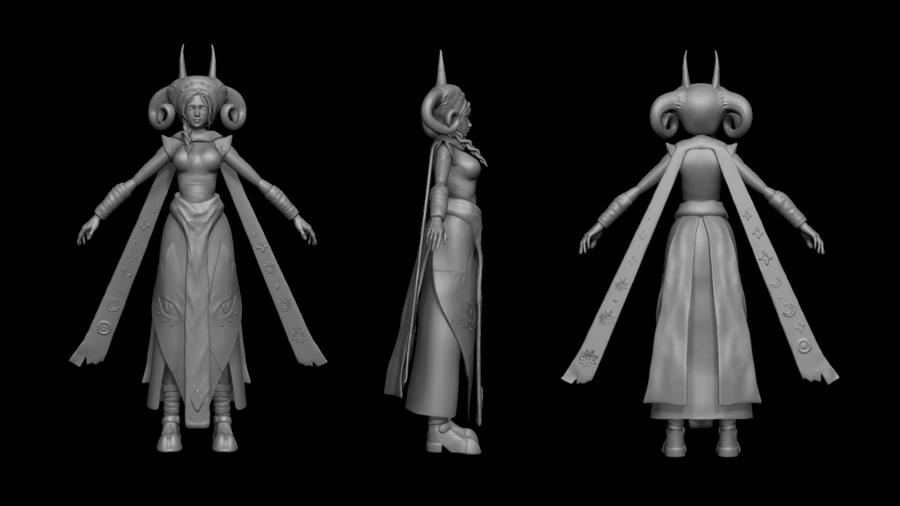Click the hanging hand of side-view figure
The height and width of the screenshot is (506, 900).
435,232
